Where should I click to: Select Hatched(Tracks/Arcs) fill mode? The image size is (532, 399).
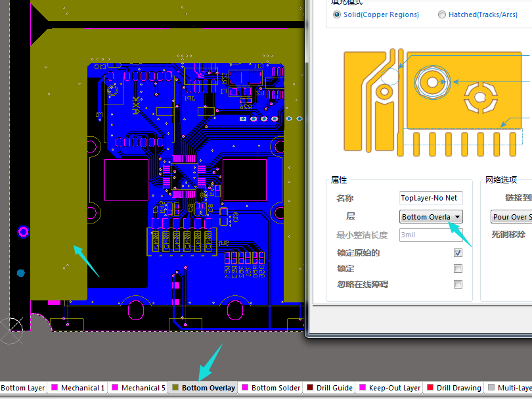[x=442, y=14]
